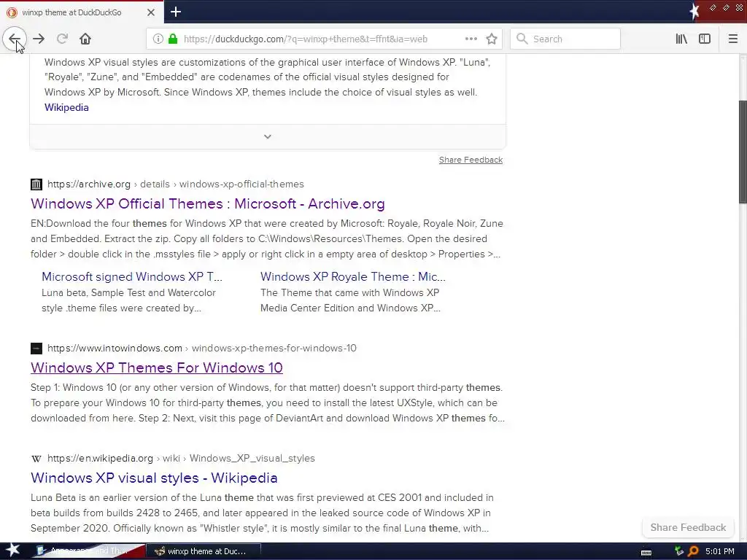
Task: Open Windows XP Royale Theme sublink
Action: click(x=353, y=276)
